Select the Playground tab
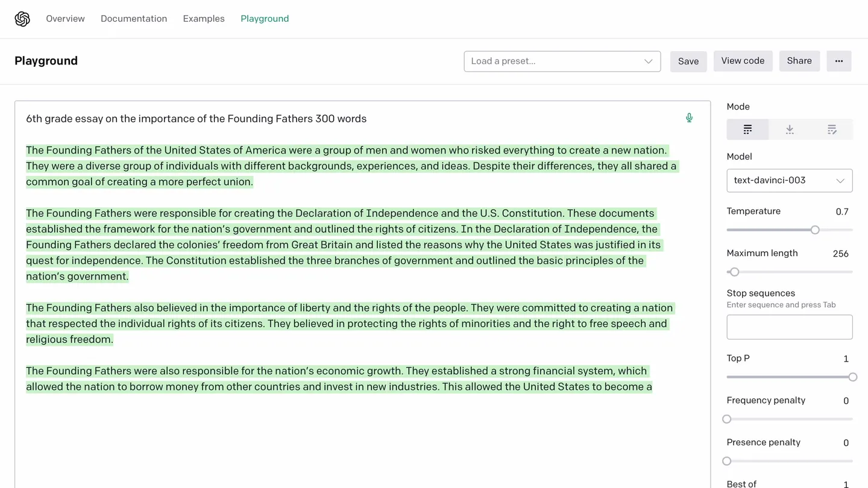The height and width of the screenshot is (488, 868). pos(265,19)
